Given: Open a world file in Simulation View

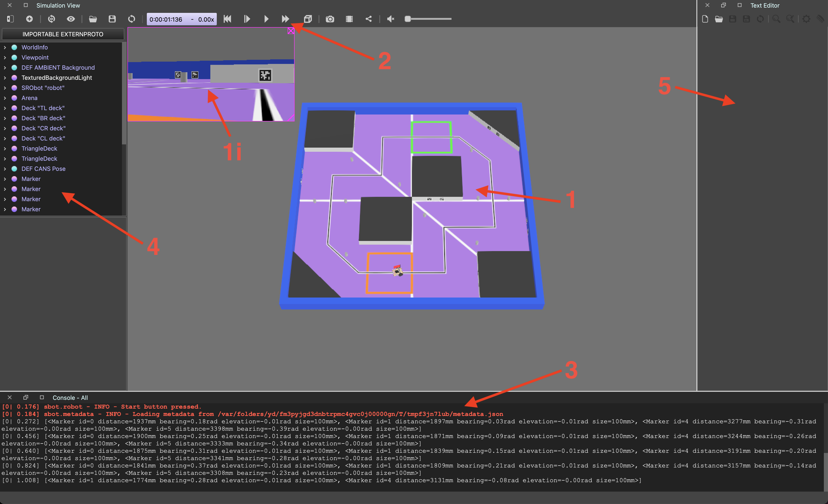Looking at the screenshot, I should tap(93, 19).
